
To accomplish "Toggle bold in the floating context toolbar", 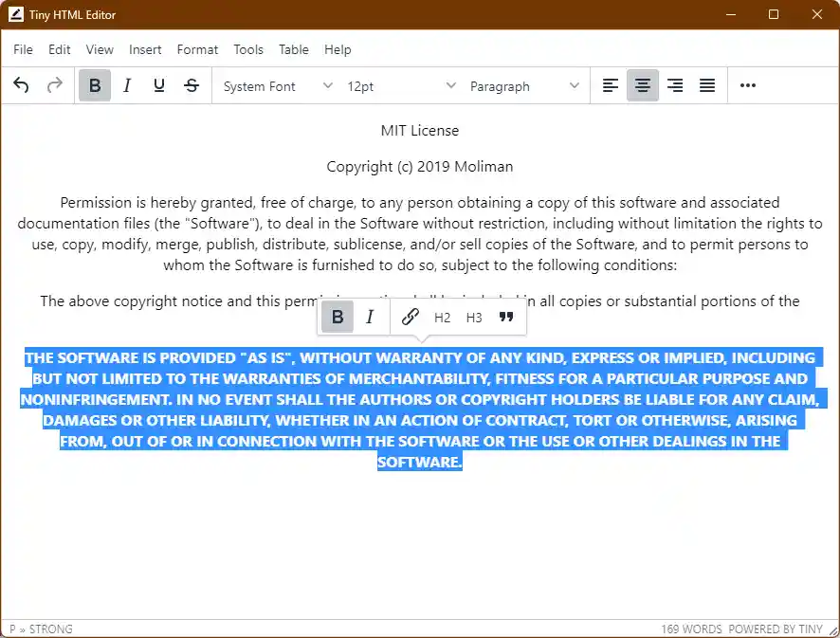I will [x=337, y=317].
